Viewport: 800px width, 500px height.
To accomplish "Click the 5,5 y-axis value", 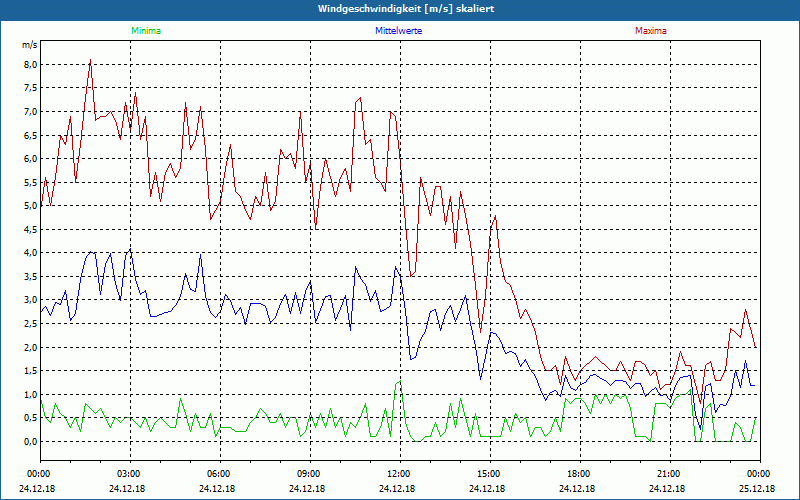I will click(x=30, y=182).
